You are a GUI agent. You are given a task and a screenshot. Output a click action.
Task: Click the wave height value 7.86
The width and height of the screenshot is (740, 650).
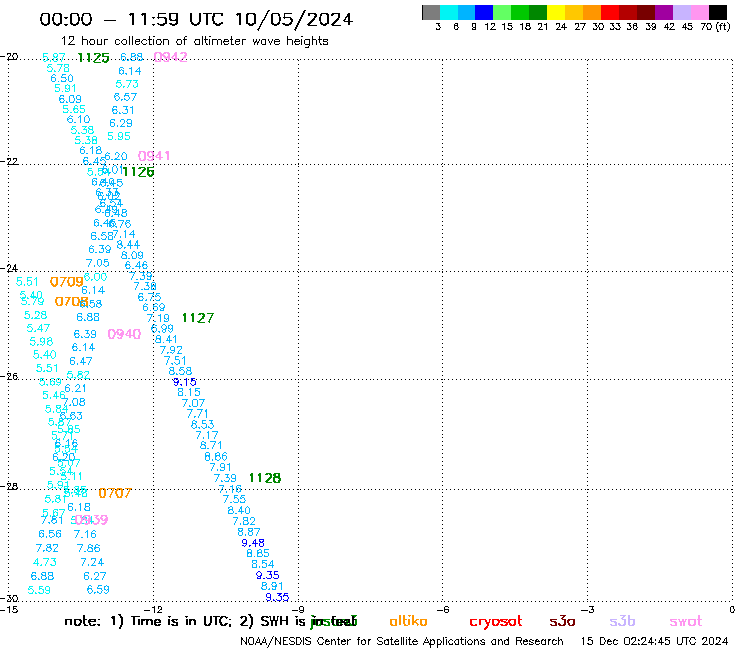89,549
